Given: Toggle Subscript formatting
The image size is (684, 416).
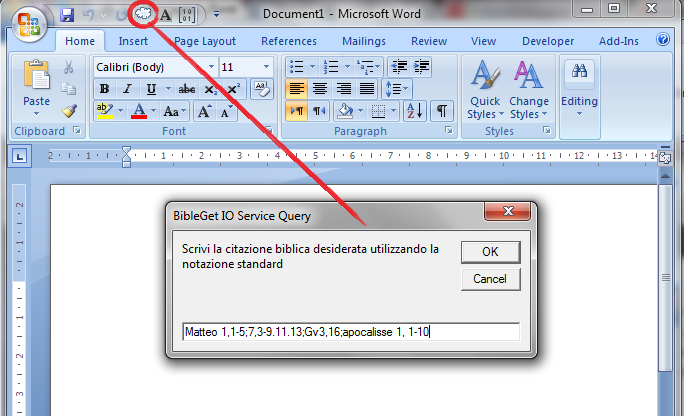Looking at the screenshot, I should (210, 89).
